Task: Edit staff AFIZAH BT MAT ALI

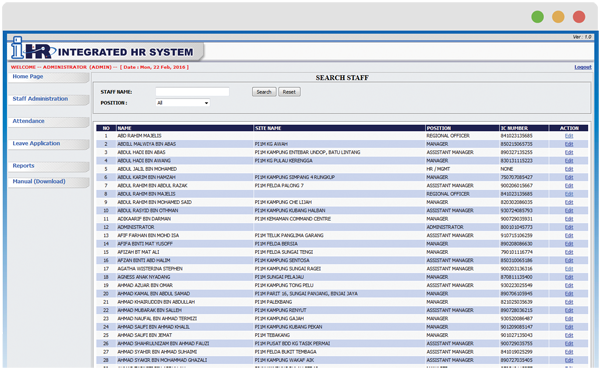Action: 569,252
